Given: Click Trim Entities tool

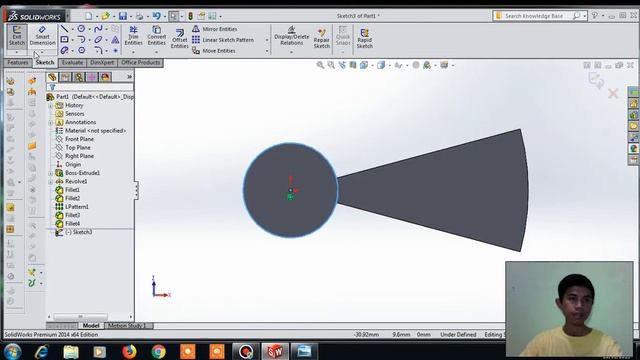Looking at the screenshot, I should (133, 36).
